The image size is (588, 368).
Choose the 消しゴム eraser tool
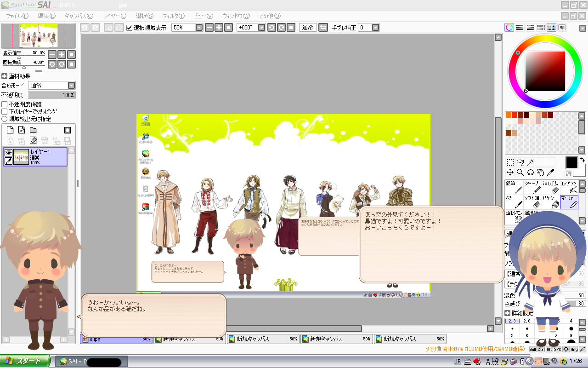click(x=551, y=187)
